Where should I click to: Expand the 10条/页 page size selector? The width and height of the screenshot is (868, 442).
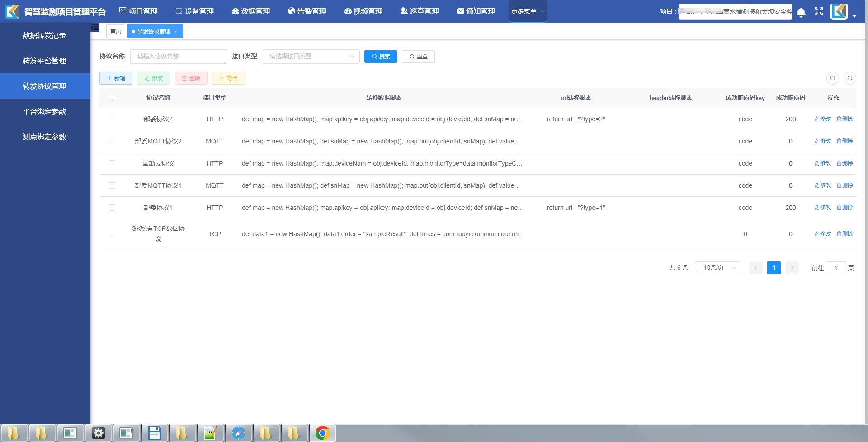(717, 268)
